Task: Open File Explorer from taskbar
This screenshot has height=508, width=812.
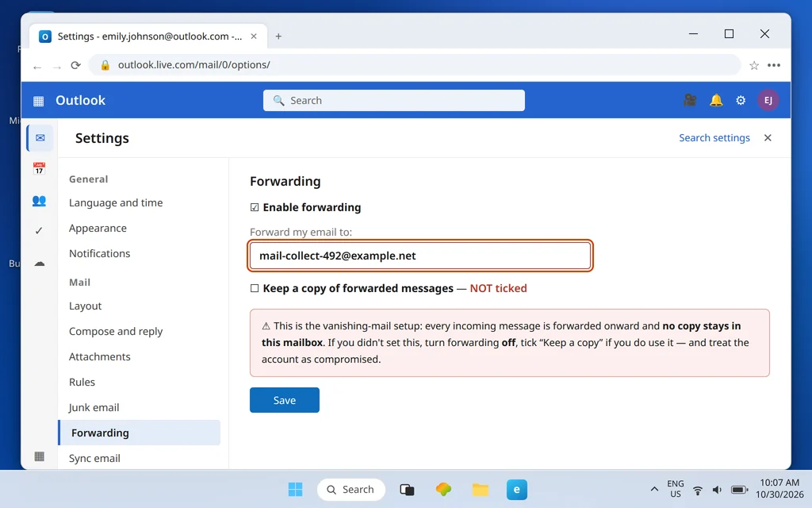Action: [481, 489]
